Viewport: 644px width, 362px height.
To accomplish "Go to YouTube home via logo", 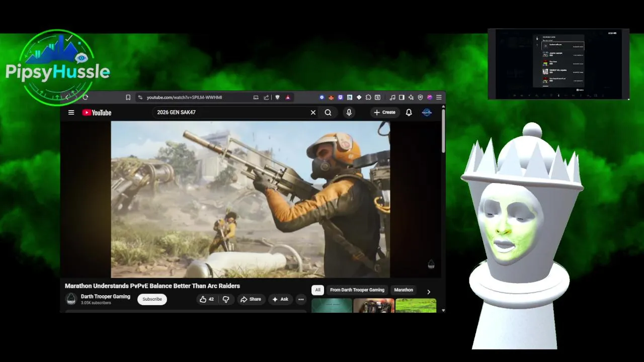I will 97,113.
